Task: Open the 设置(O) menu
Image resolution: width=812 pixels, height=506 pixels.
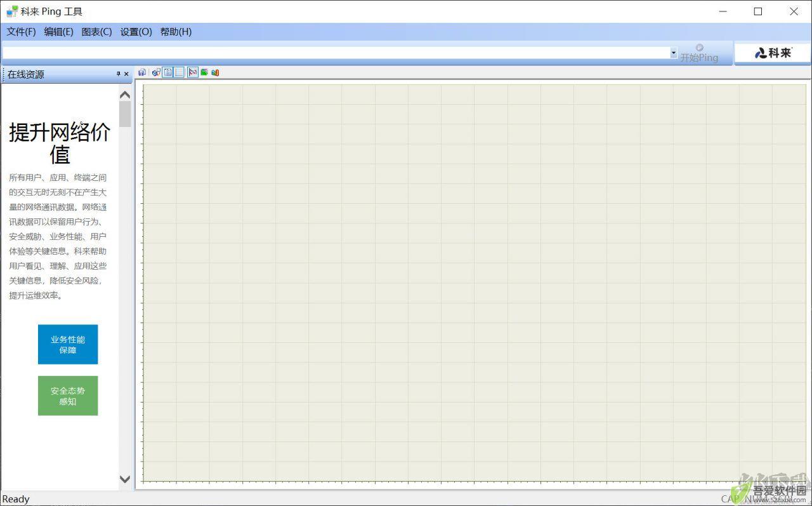Action: [136, 32]
